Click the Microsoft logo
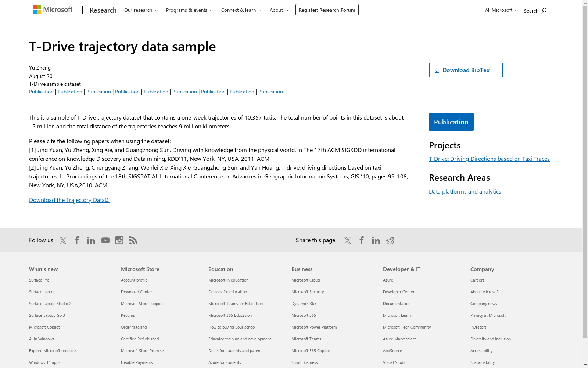The height and width of the screenshot is (368, 588). (53, 10)
